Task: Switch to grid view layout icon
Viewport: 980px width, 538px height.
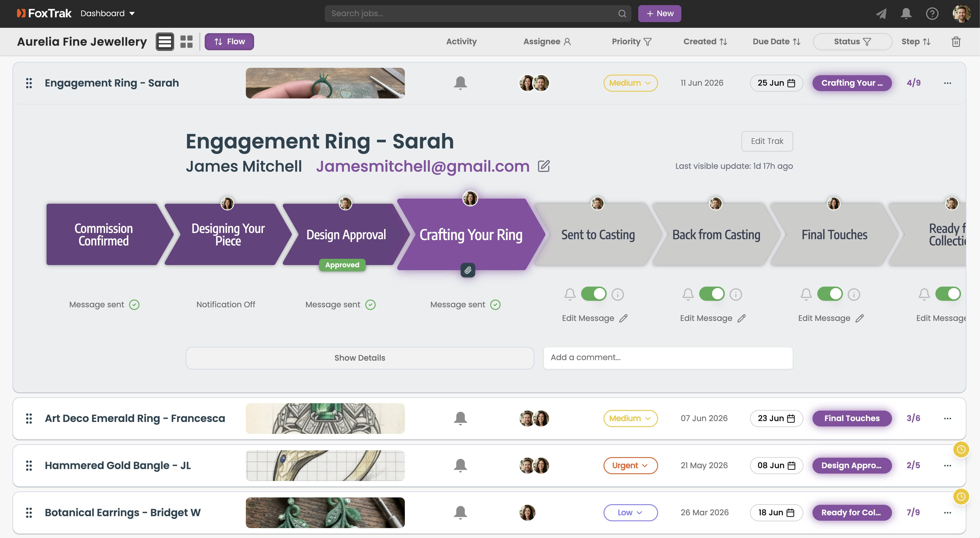Action: click(x=187, y=41)
